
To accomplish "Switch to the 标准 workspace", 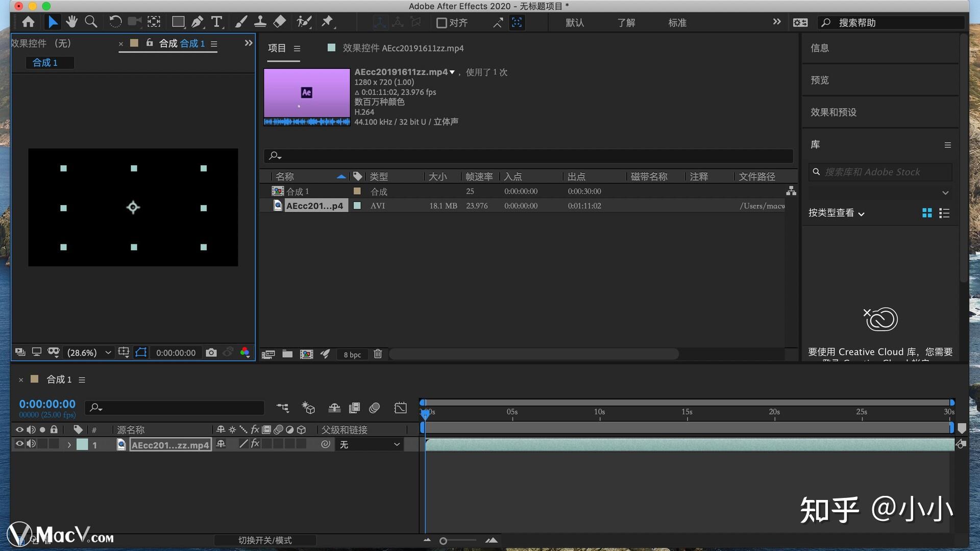I will (x=677, y=23).
